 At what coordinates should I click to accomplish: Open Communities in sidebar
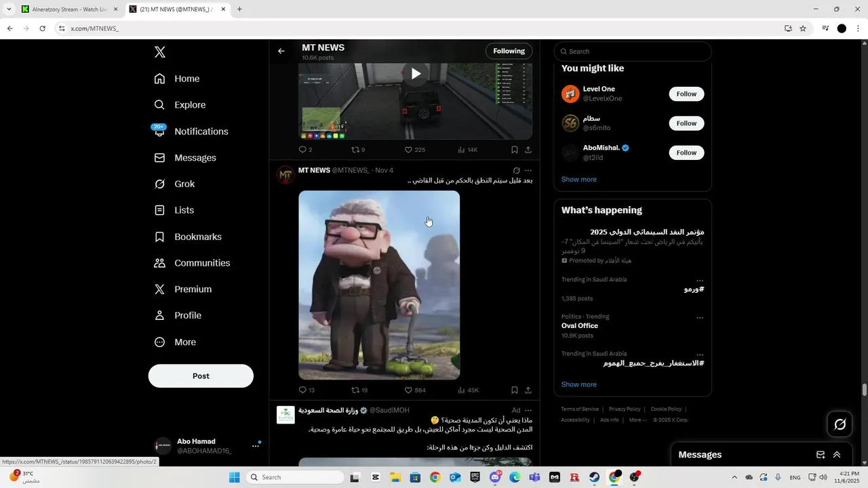coord(192,263)
